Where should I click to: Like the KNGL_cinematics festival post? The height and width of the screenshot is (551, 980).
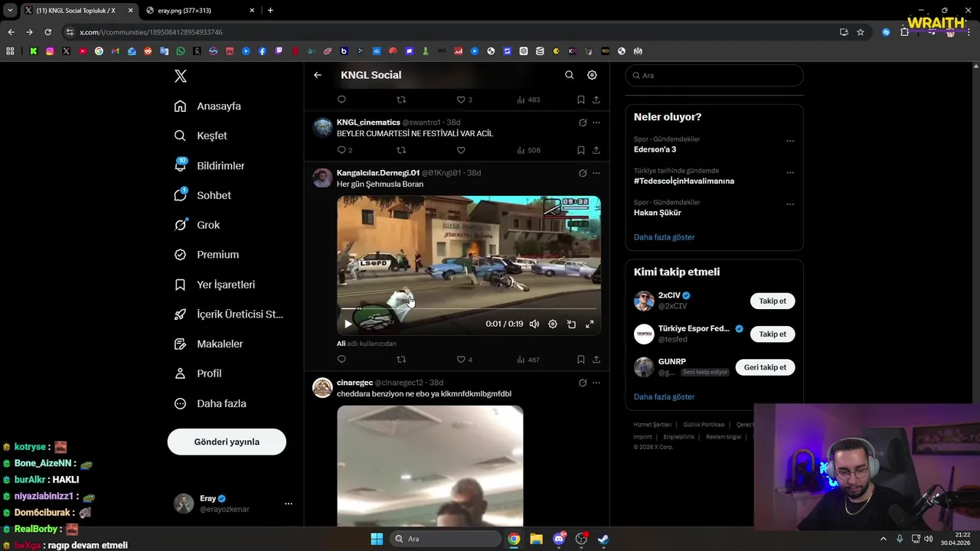pyautogui.click(x=461, y=150)
